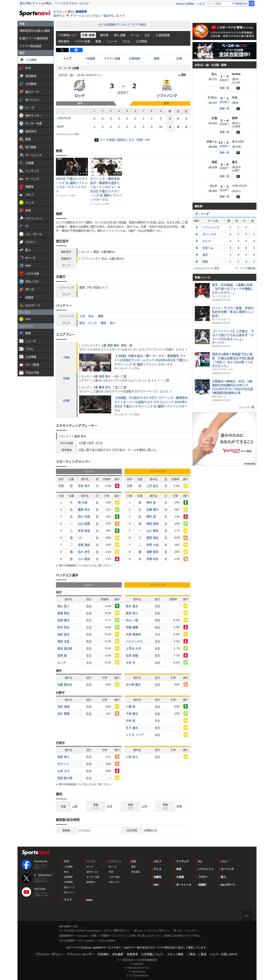Click the 動画一覧 button for 巨人 vs DeNA
This screenshot has width=274, height=980.
224,88
